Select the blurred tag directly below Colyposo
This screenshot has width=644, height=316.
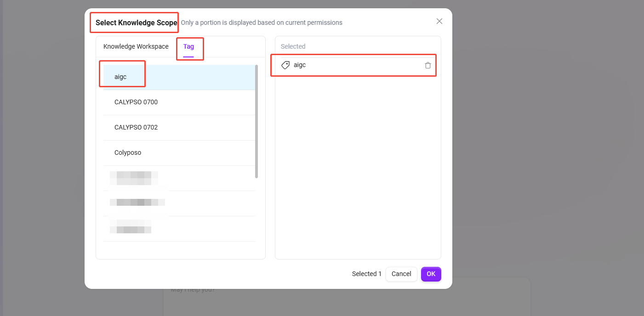click(x=134, y=178)
